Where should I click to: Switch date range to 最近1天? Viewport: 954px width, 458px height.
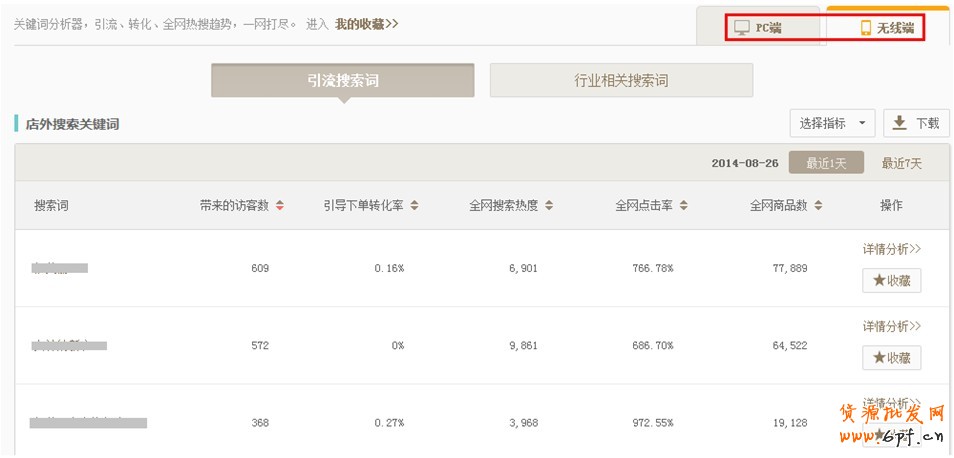[826, 163]
